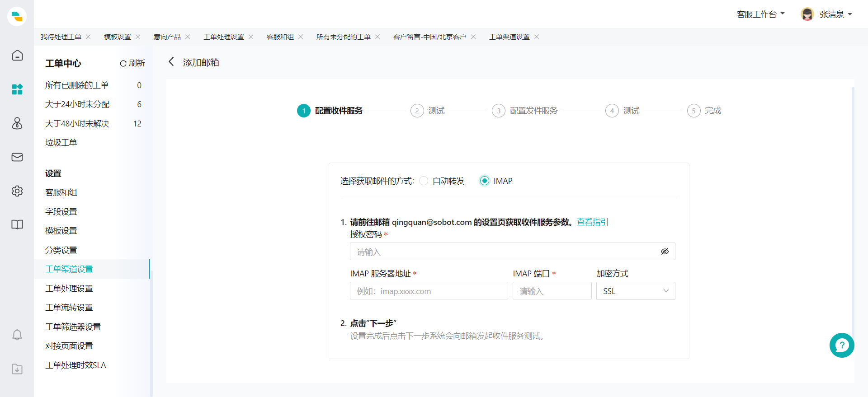Click the sidebar vertical scrollbar
This screenshot has height=397, width=868.
coord(151,333)
